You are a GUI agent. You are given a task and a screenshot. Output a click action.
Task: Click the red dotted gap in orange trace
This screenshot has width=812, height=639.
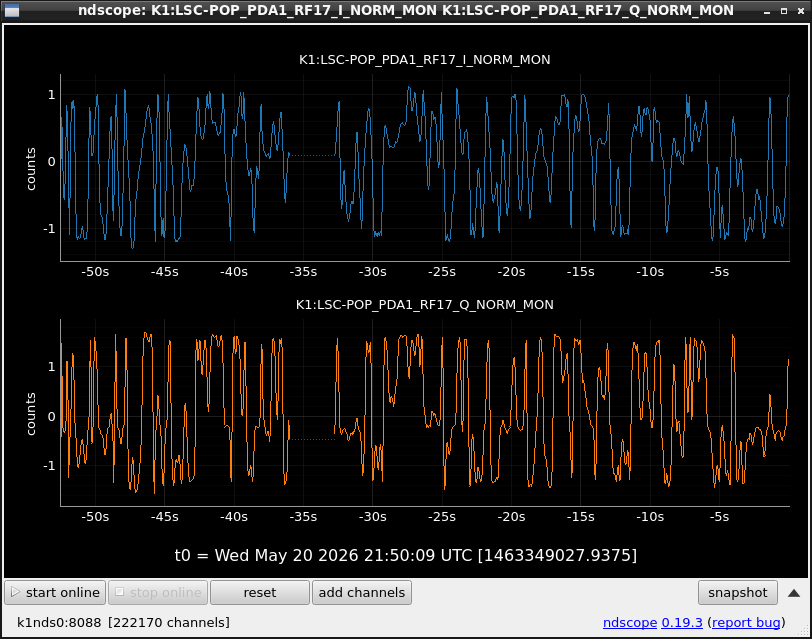312,439
